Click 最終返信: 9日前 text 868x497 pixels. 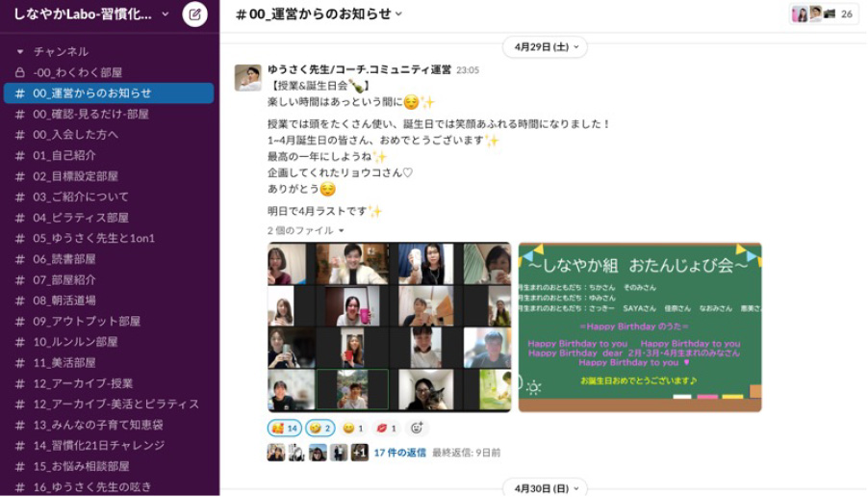click(466, 453)
